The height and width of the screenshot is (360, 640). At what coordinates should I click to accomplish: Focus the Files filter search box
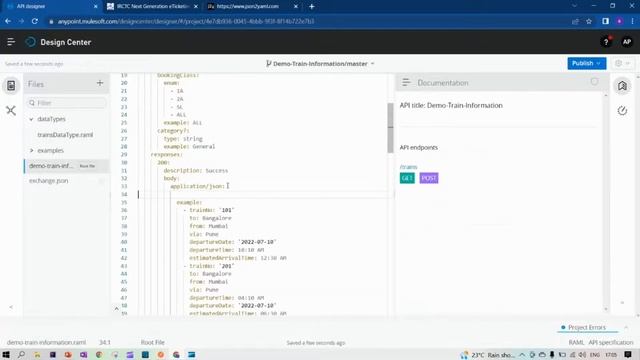pyautogui.click(x=66, y=103)
